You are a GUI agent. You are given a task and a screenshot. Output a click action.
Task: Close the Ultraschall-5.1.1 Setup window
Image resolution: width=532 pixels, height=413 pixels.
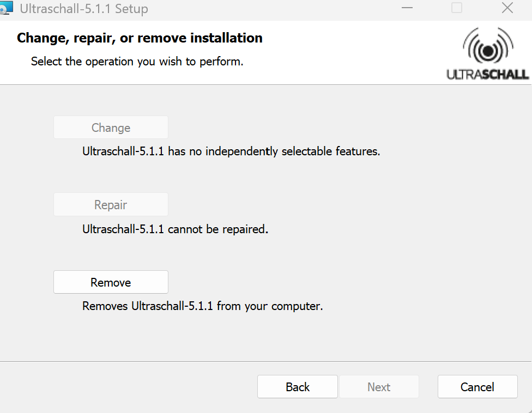[x=507, y=8]
